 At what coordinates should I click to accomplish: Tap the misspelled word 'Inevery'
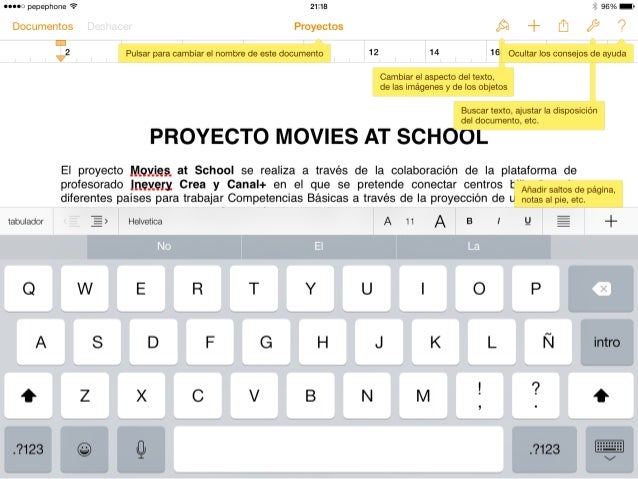[x=151, y=185]
